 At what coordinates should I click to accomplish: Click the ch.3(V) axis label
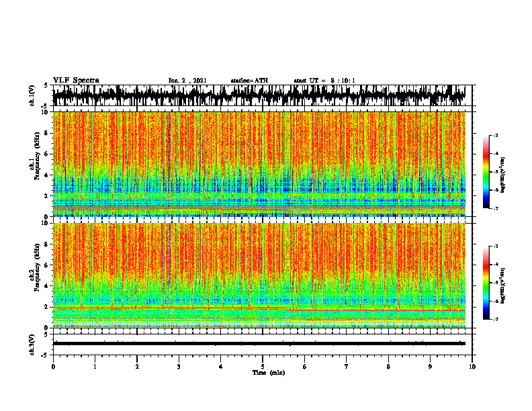tap(32, 345)
